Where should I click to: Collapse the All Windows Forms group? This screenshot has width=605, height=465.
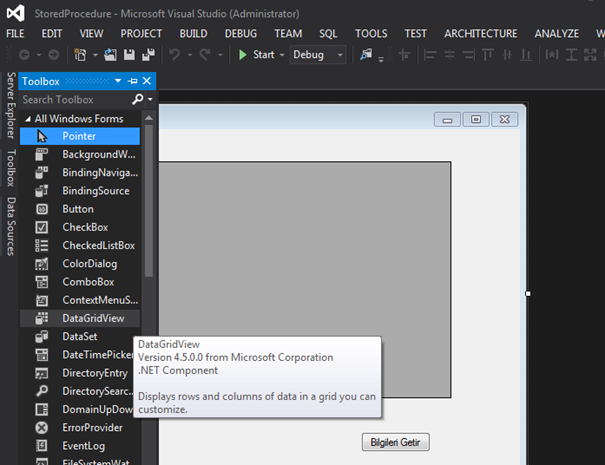pyautogui.click(x=28, y=119)
